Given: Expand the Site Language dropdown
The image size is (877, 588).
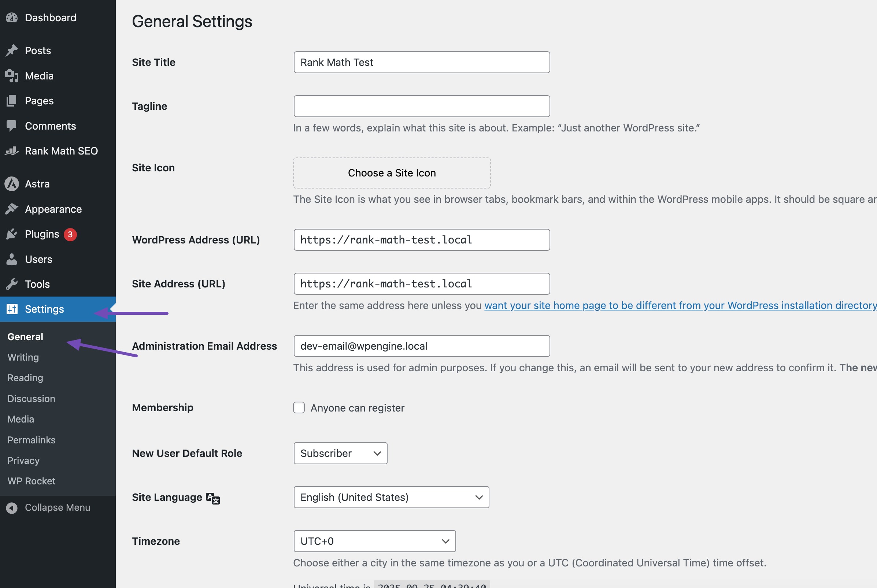Looking at the screenshot, I should 391,497.
